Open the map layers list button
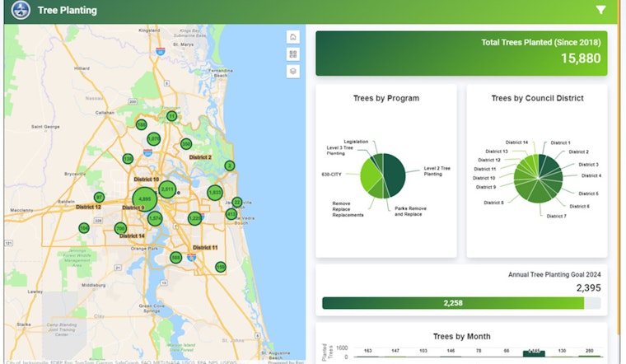 pos(293,72)
